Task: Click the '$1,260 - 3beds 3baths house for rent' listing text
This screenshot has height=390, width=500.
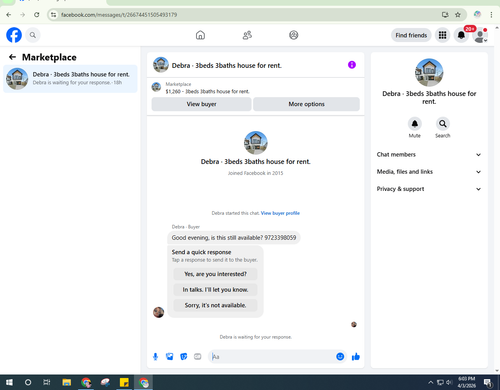Action: [207, 91]
